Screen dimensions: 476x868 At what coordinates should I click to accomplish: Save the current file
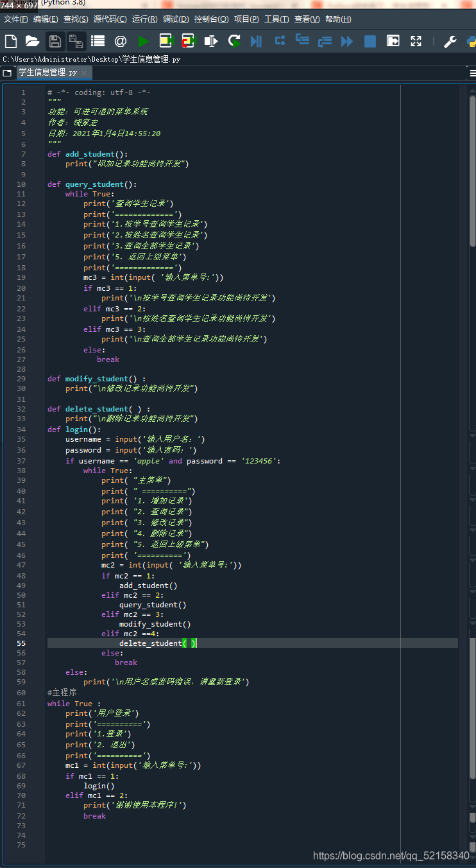coord(55,42)
